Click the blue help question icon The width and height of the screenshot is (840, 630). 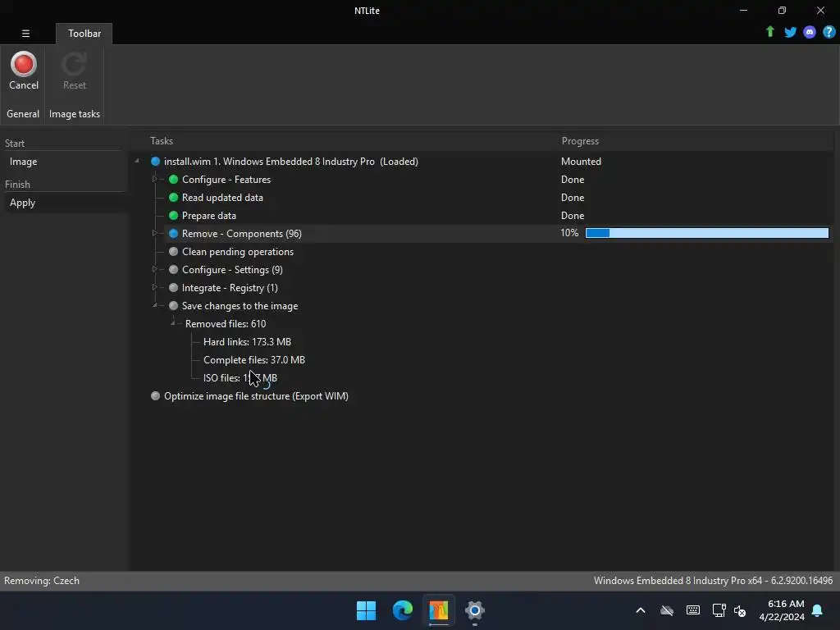829,32
